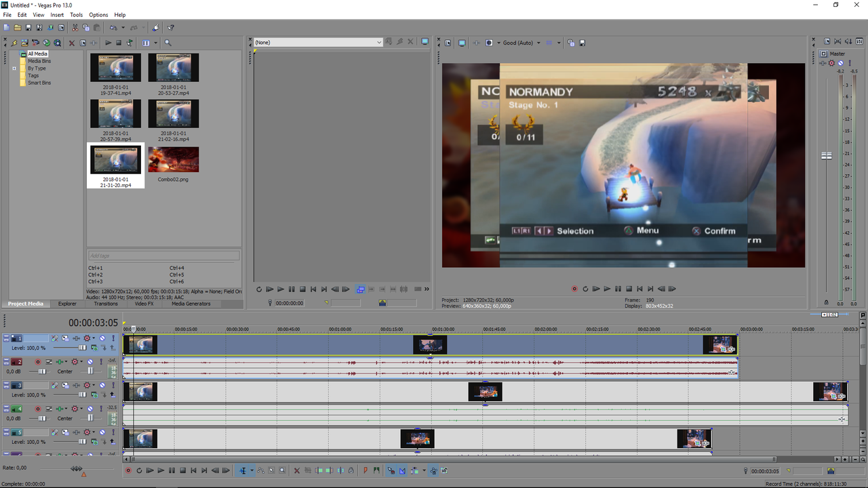Solo audio track 4
868x488 pixels.
click(101, 409)
